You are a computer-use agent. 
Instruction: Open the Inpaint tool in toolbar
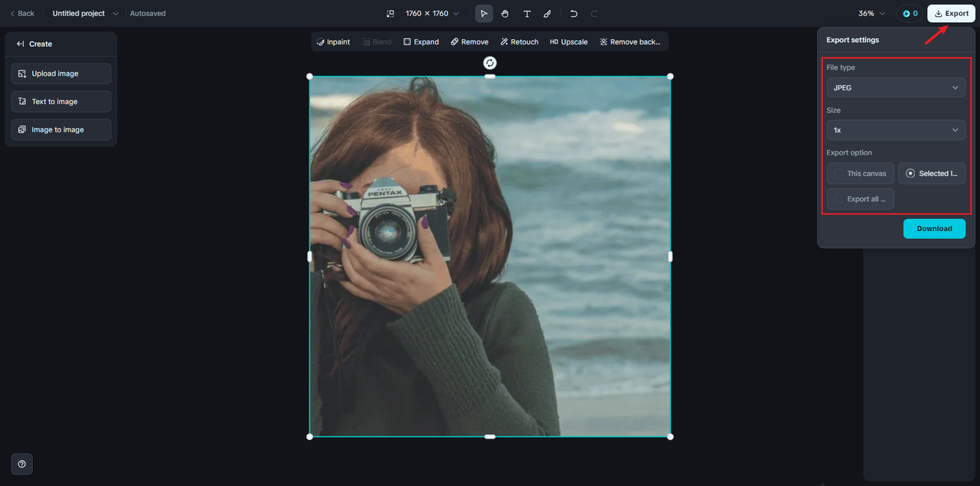[x=333, y=42]
